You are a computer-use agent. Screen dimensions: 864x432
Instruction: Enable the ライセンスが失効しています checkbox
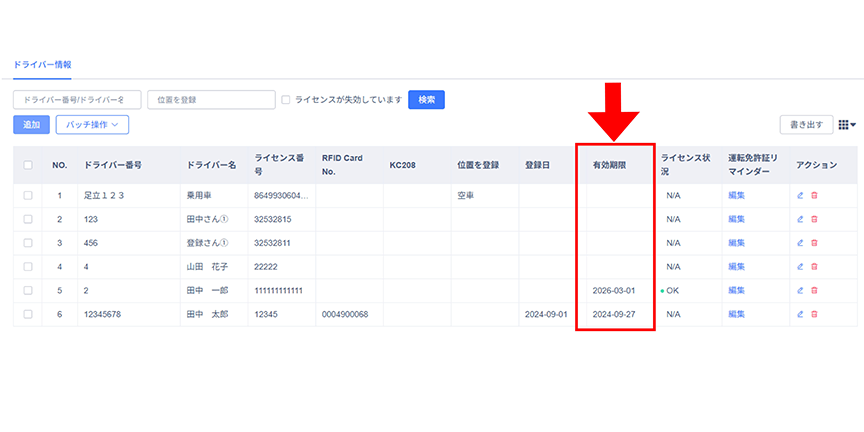pos(286,100)
